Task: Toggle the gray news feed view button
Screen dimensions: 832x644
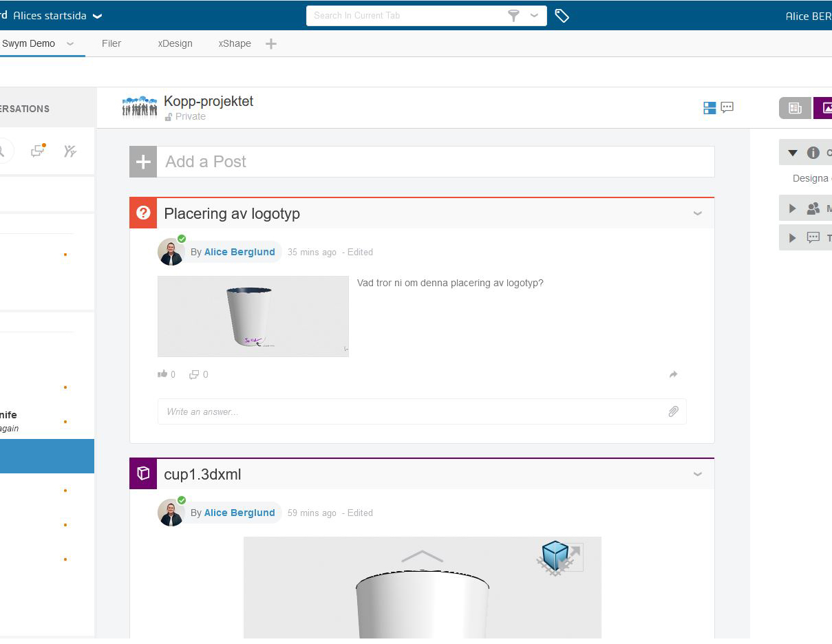Action: 795,108
